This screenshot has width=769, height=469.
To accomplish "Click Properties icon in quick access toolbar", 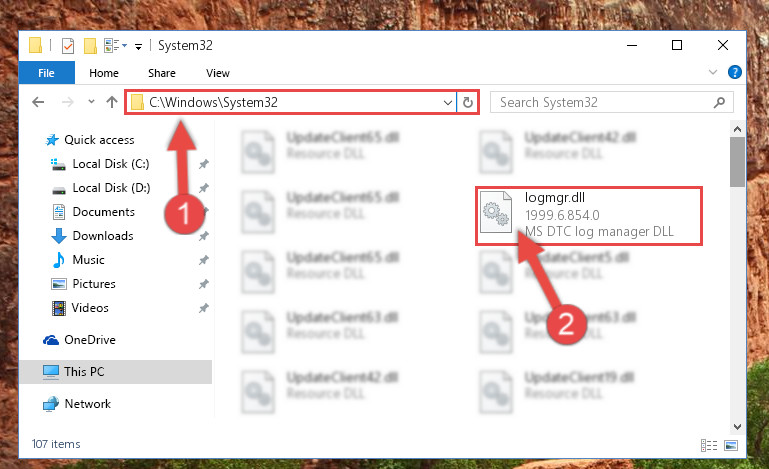I will (68, 46).
